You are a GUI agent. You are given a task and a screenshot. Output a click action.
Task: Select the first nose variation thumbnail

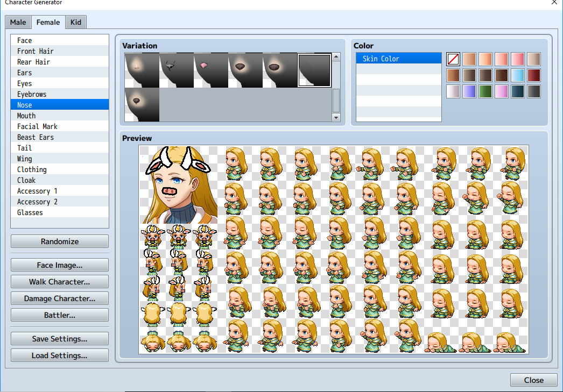(x=142, y=70)
